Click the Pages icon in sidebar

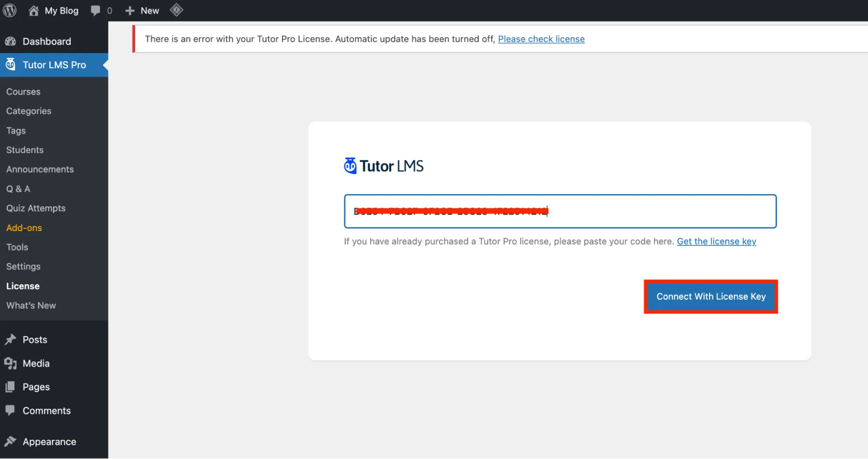[10, 387]
